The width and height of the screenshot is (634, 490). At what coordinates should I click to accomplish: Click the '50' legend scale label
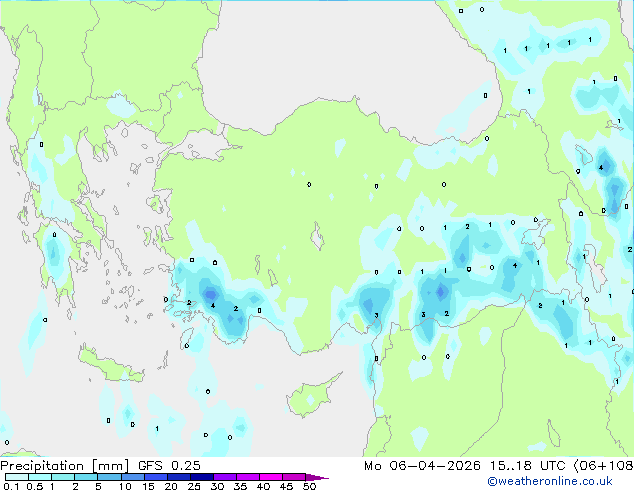(x=310, y=486)
